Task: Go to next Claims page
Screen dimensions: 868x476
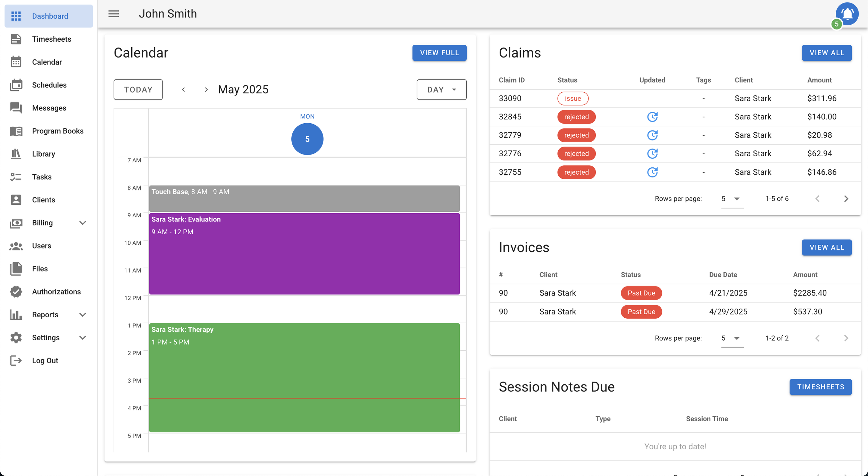Action: pos(846,199)
